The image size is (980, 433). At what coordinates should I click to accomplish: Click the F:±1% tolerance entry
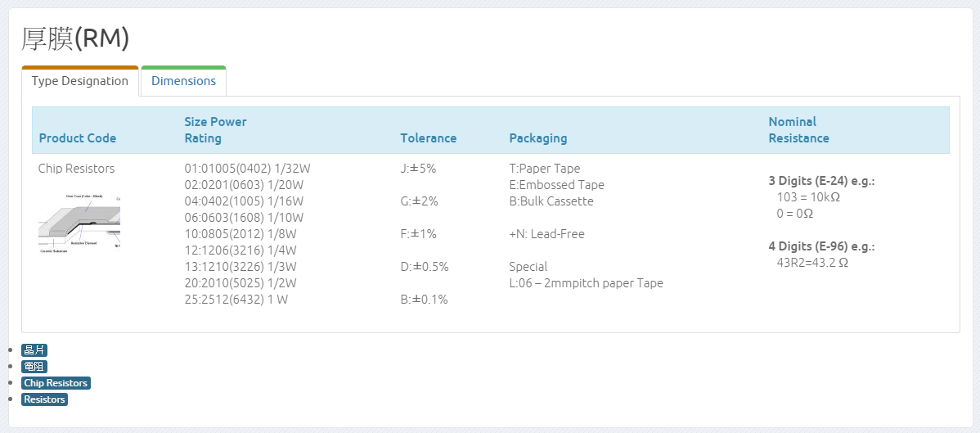[418, 234]
